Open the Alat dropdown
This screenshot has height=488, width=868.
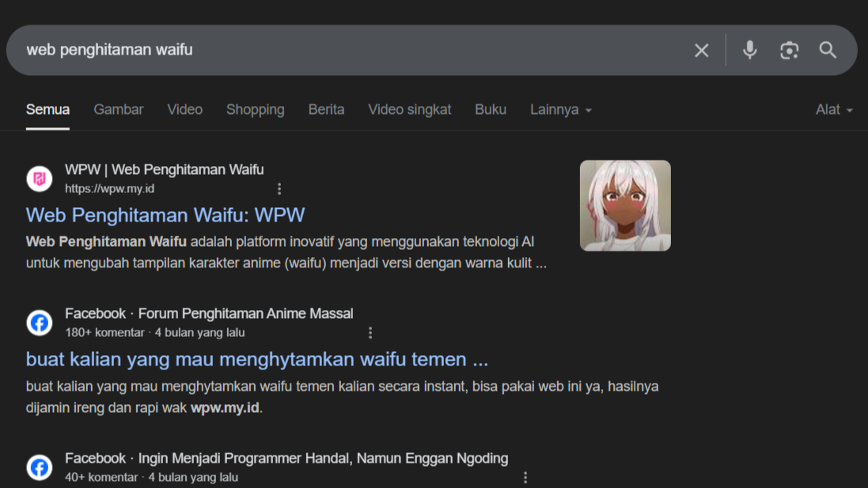point(833,109)
